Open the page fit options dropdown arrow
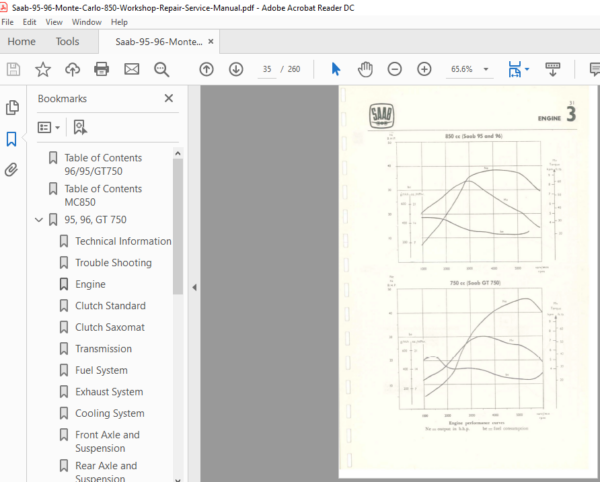The width and height of the screenshot is (600, 482). 527,69
